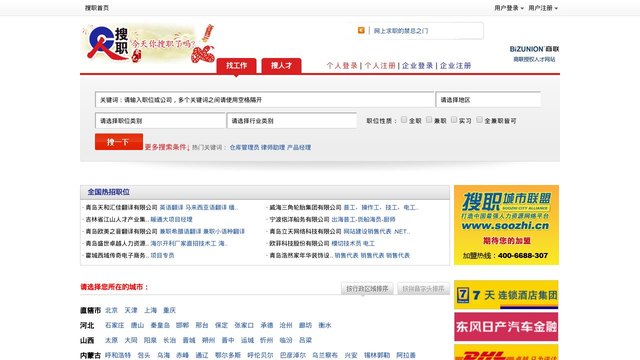Choose city 天津
640x360 pixels.
(x=131, y=310)
